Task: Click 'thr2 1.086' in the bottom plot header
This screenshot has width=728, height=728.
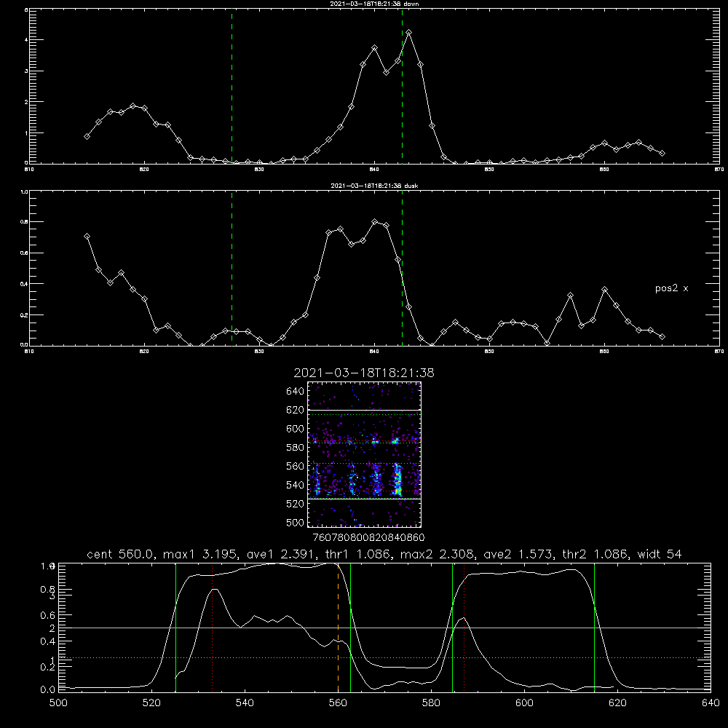Action: click(596, 554)
